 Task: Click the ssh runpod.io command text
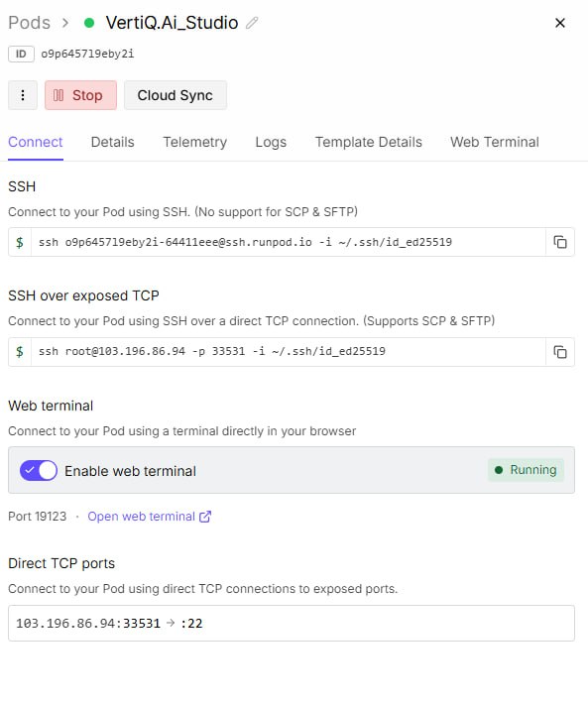pyautogui.click(x=245, y=242)
